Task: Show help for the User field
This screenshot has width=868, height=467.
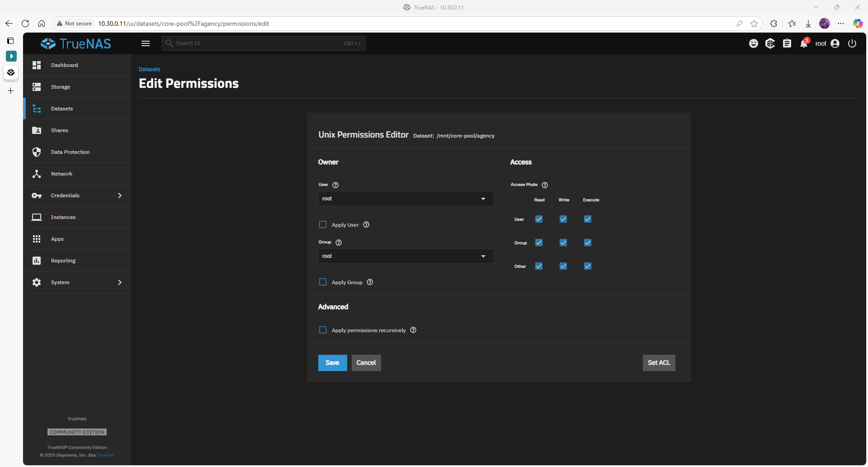Action: coord(335,185)
